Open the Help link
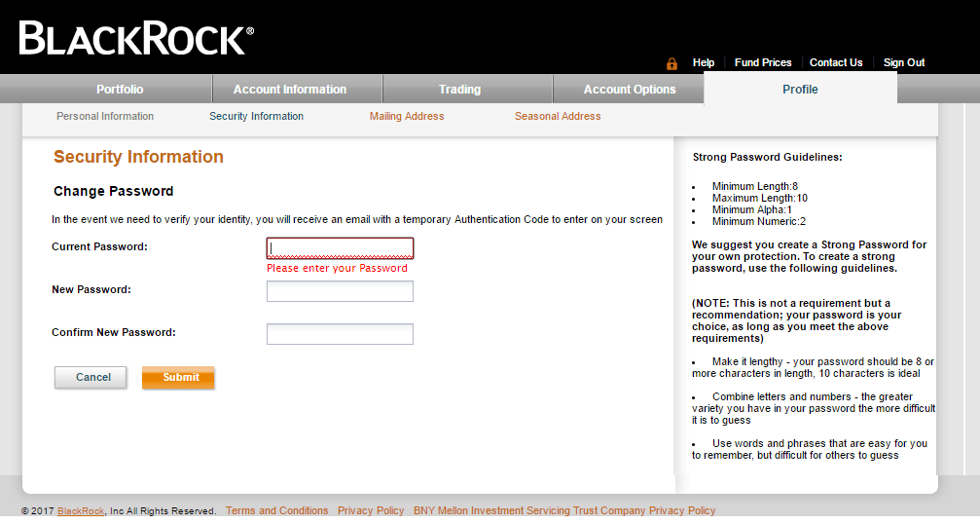Viewport: 980px width, 524px height. [703, 63]
